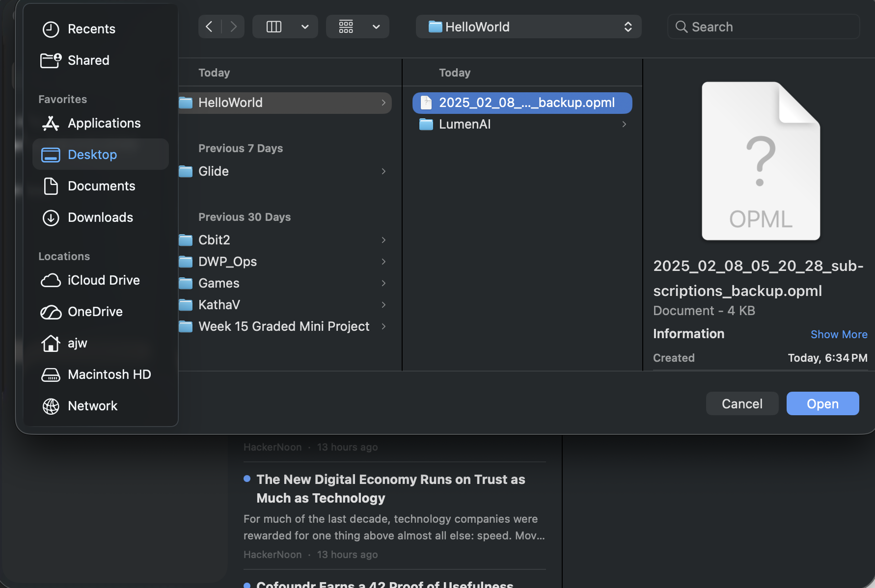Click the Open button
875x588 pixels.
(x=822, y=403)
